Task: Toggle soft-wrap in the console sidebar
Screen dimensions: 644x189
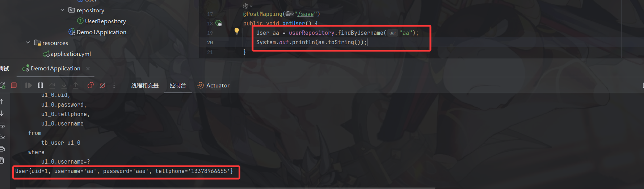Action: point(2,125)
